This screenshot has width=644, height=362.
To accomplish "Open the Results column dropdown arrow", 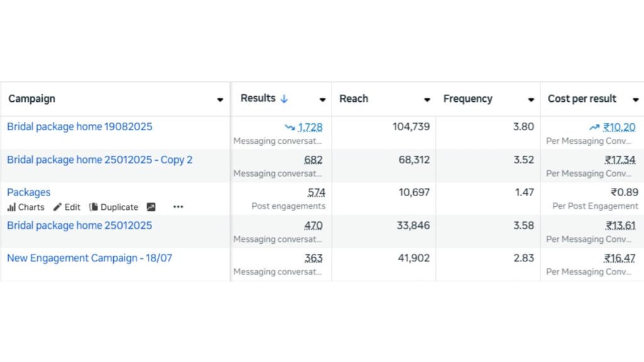I will tap(323, 100).
